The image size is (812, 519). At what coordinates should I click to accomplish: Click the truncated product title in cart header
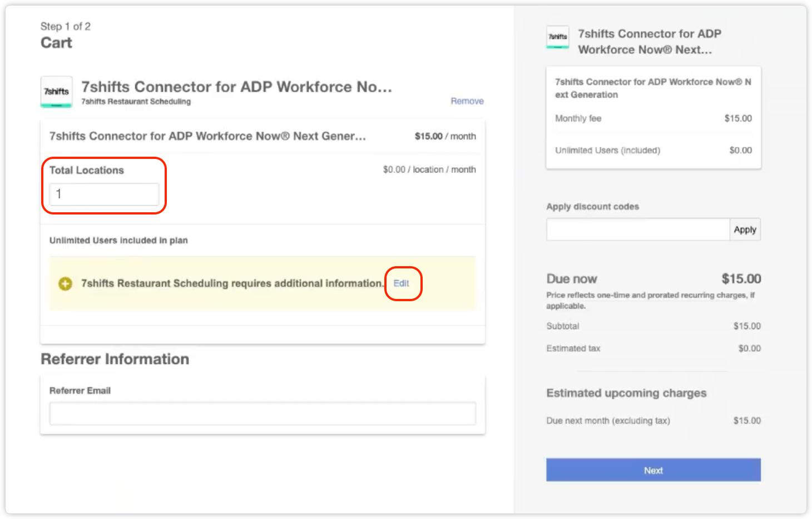236,87
